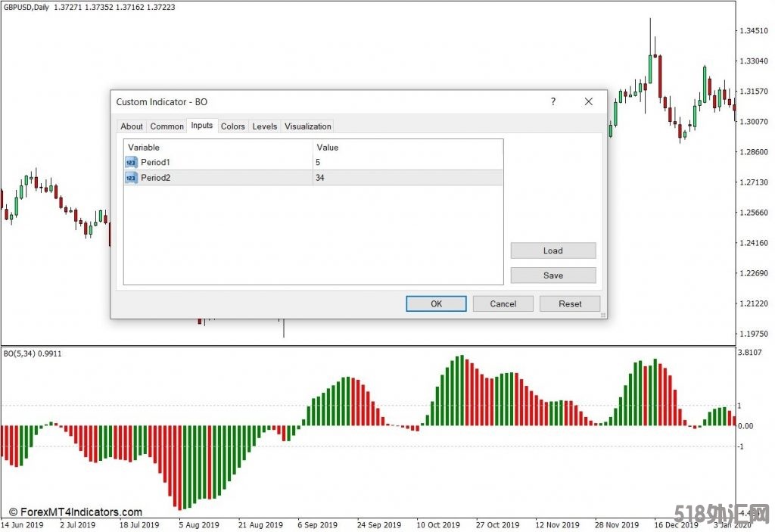This screenshot has height=532, width=775.
Task: Click the 1.22690 price scale label
Action: point(754,273)
